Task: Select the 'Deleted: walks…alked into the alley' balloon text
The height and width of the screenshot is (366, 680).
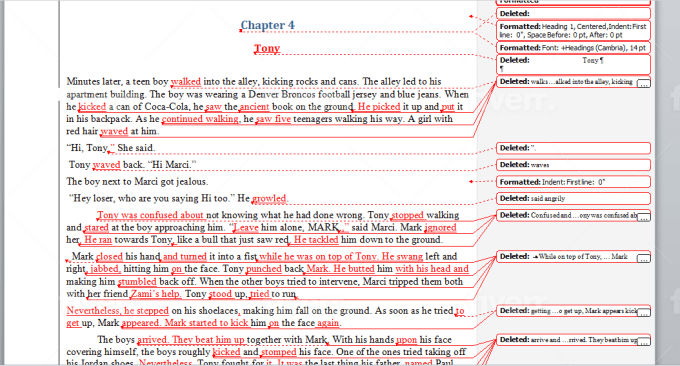Action: pyautogui.click(x=566, y=82)
